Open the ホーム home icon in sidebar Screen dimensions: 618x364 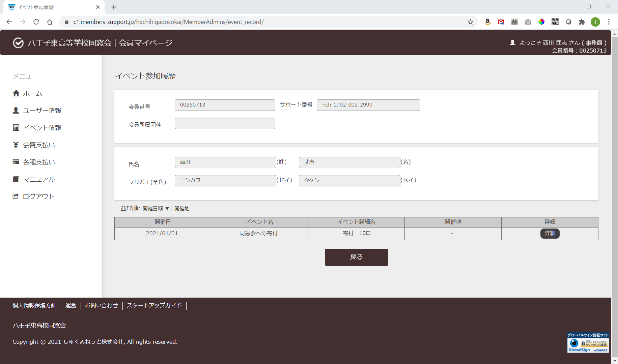coord(16,93)
